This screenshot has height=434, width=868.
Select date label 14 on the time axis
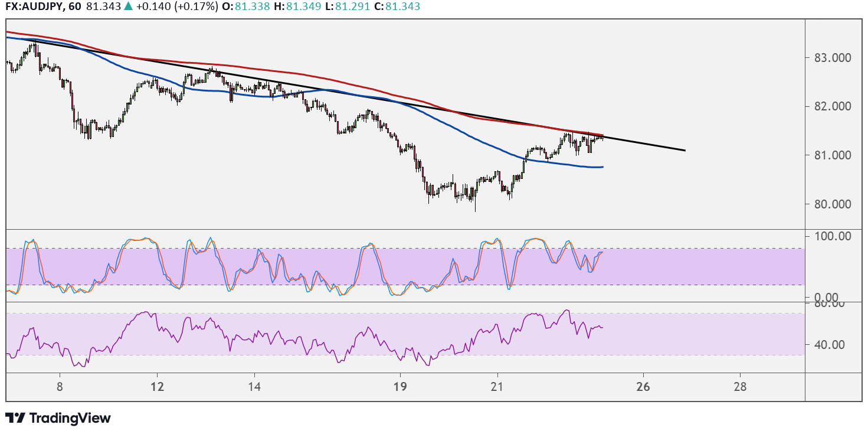click(x=254, y=387)
